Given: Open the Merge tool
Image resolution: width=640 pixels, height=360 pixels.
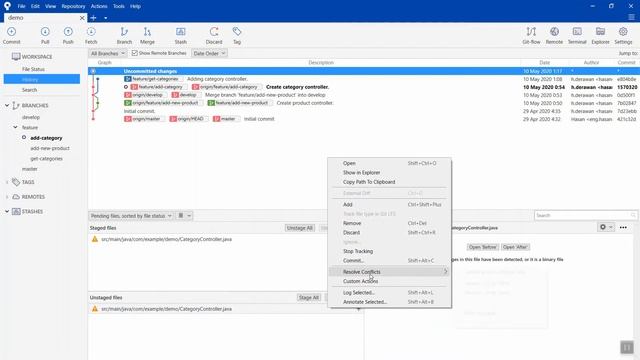Looking at the screenshot, I should click(x=147, y=36).
